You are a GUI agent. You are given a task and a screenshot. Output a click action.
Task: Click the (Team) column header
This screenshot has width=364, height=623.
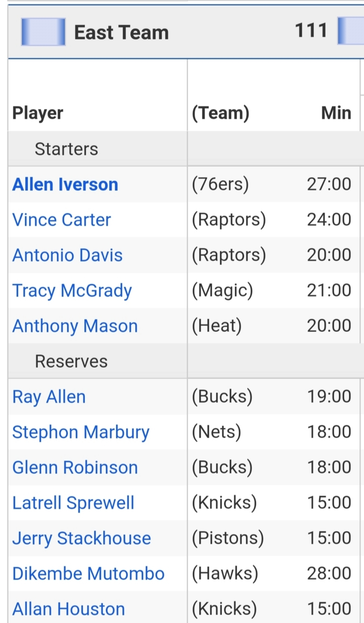coord(221,113)
